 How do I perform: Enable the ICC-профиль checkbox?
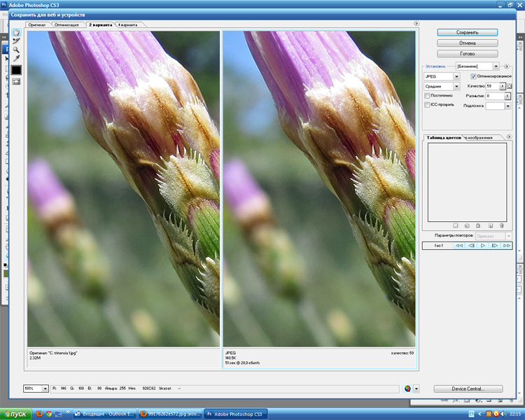point(428,105)
